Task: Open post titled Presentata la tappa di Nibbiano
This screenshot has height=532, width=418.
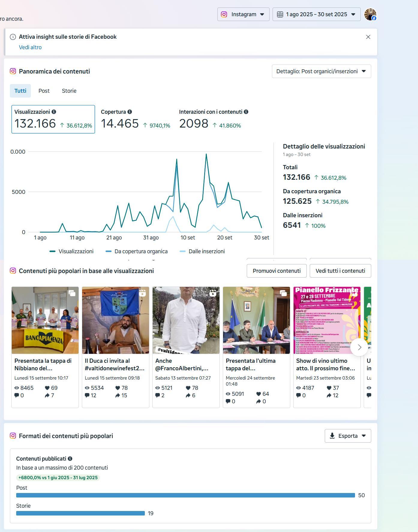Action: (43, 365)
